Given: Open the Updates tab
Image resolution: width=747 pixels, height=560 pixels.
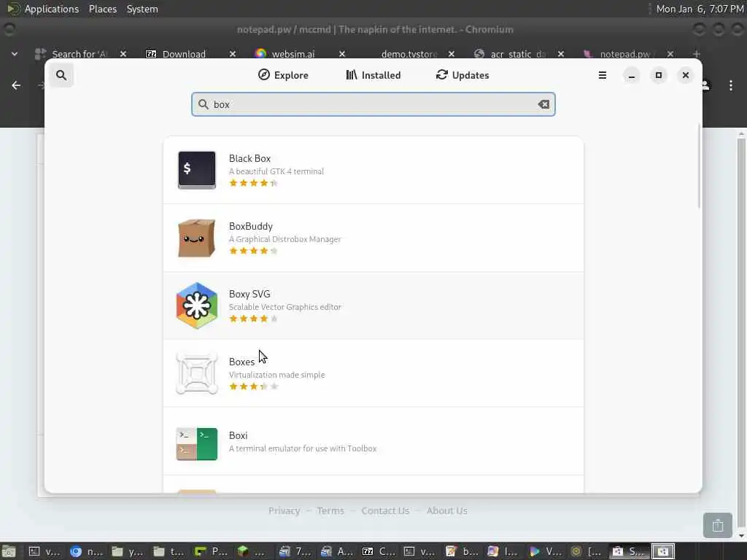Looking at the screenshot, I should (462, 75).
